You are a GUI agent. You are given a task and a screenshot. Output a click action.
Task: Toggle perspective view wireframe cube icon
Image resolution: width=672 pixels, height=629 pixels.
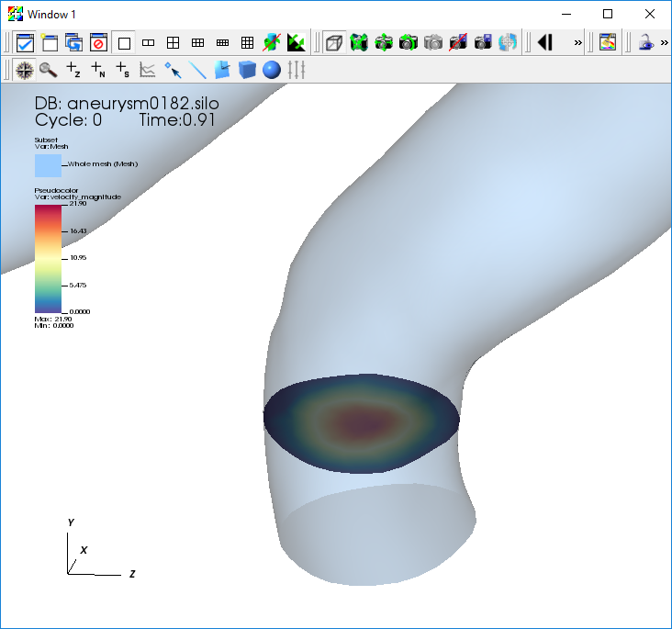(334, 42)
